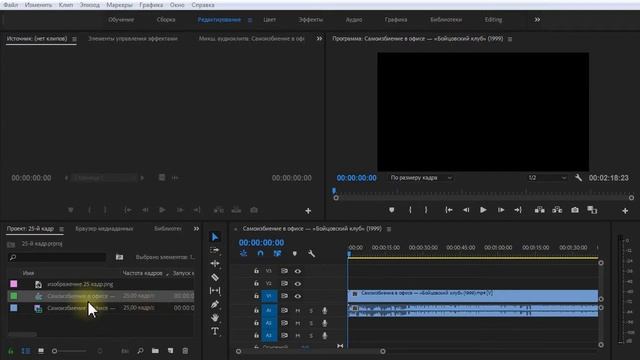Click the Find magnifier in Project panel

(140, 351)
